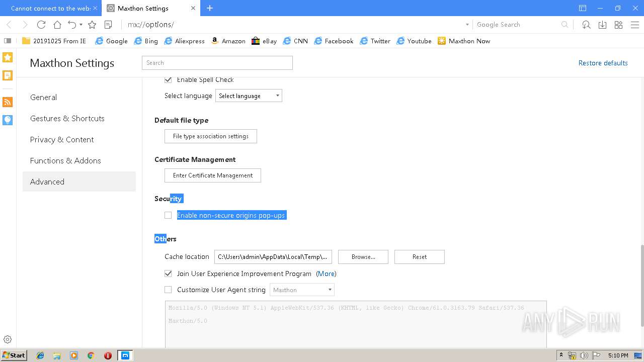Open Privacy & Content settings
The width and height of the screenshot is (644, 362).
click(x=79, y=139)
